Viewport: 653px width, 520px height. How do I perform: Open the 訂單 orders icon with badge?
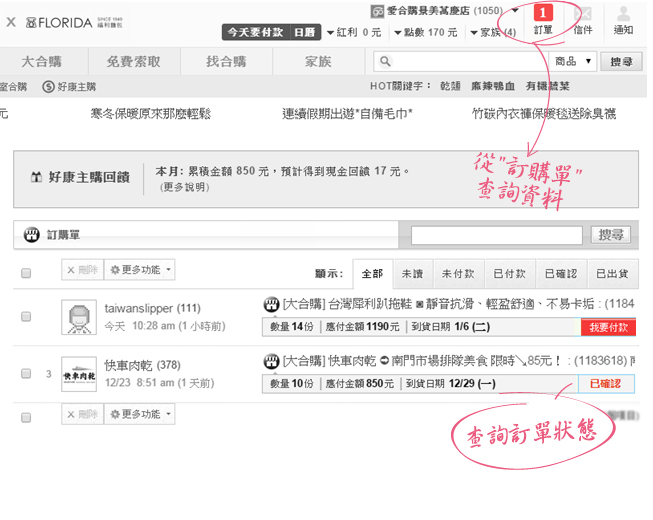542,19
